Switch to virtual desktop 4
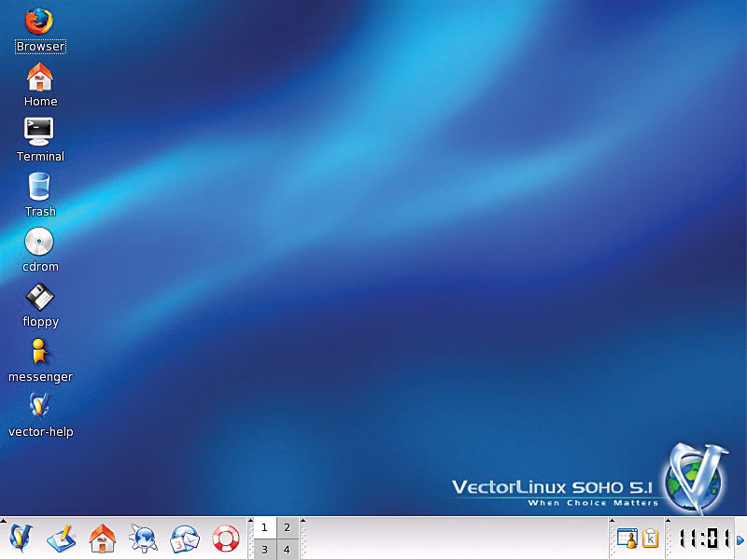Image resolution: width=747 pixels, height=560 pixels. click(x=288, y=550)
